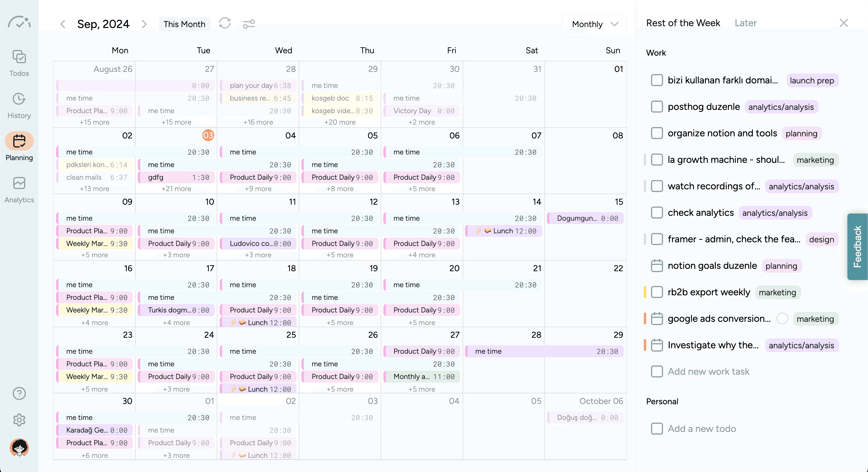Click the yellow Weekly Mar... event on September 09
868x472 pixels.
pyautogui.click(x=95, y=244)
